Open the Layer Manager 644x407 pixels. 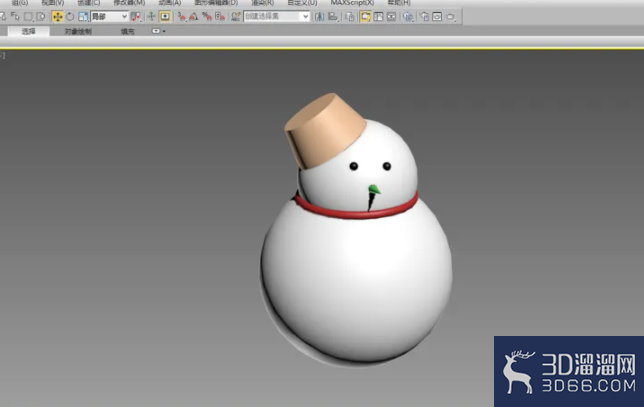pyautogui.click(x=350, y=16)
